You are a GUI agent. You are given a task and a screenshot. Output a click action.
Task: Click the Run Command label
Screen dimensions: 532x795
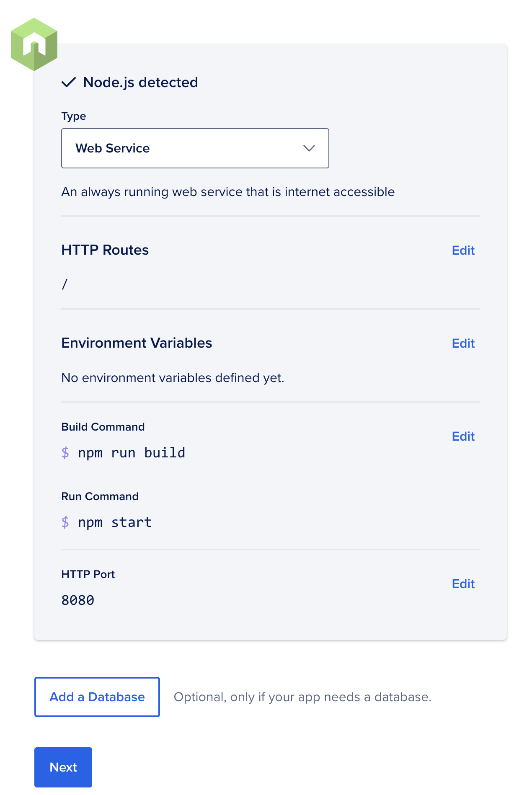[x=100, y=496]
